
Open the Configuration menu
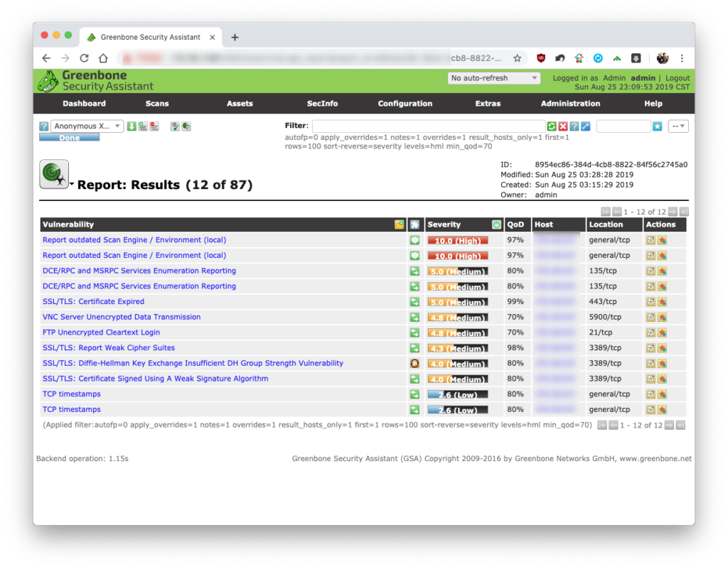coord(405,104)
